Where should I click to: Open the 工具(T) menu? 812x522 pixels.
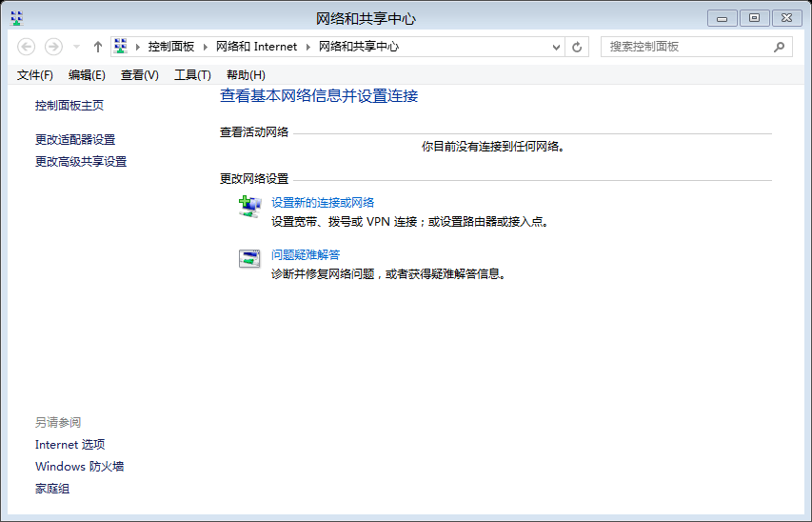point(192,75)
